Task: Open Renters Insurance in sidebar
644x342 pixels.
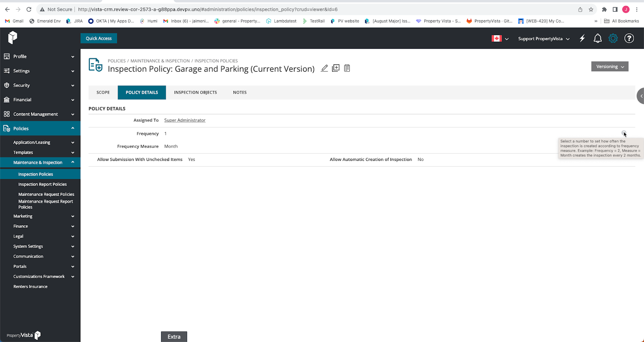Action: pos(30,286)
